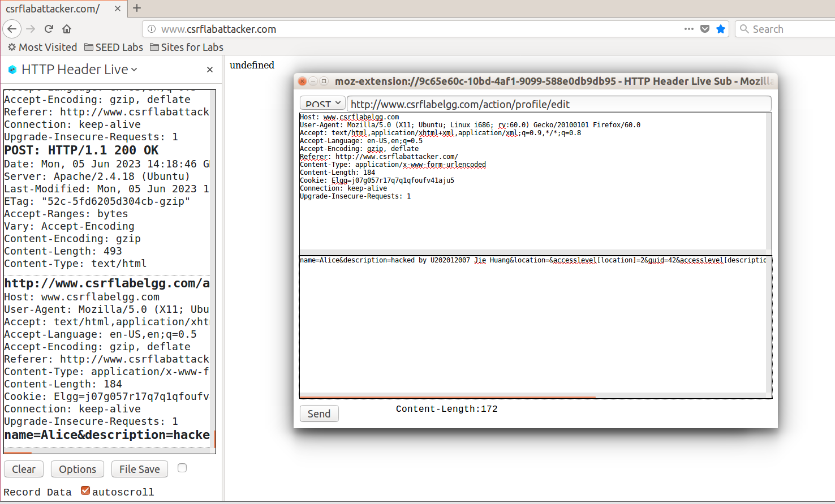The image size is (835, 504).
Task: Click the File Save button
Action: [140, 469]
